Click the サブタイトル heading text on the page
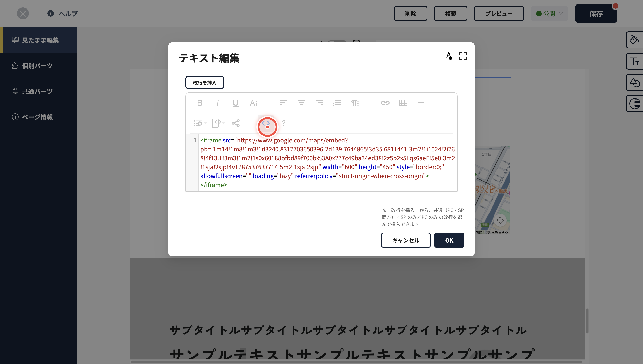643x364 pixels. (348, 330)
